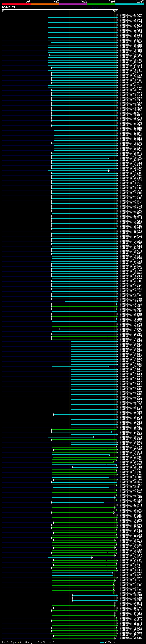
Task: Select label UniRef100_O65080
Action: coord(131,40)
